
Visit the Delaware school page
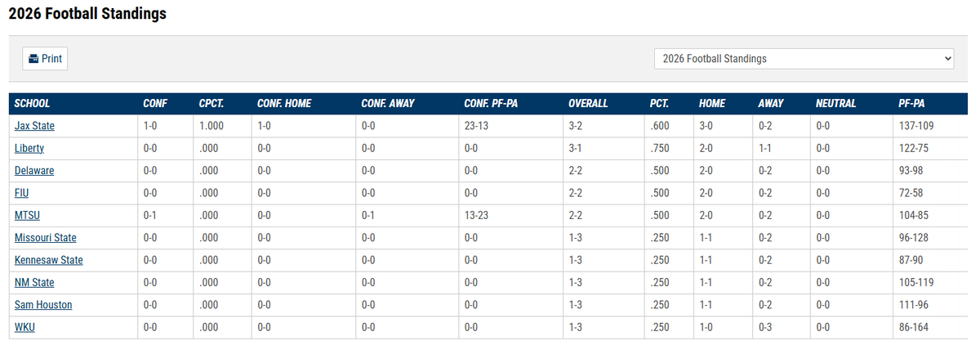pos(34,171)
